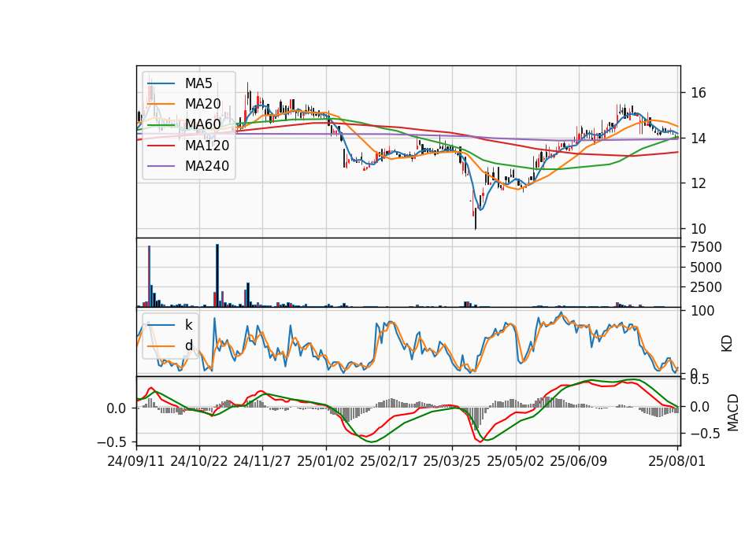Click the blue MA5 legend line sample
756x543 pixels.
click(161, 84)
